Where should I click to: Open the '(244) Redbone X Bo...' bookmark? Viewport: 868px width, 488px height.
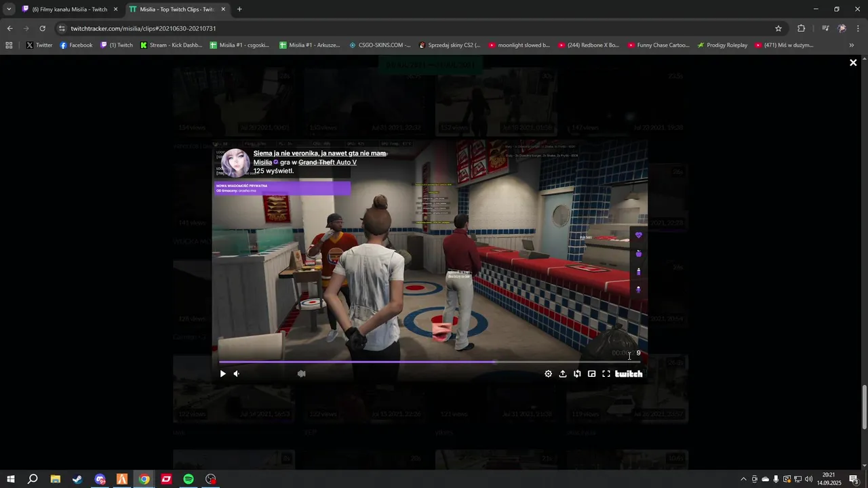click(x=589, y=45)
